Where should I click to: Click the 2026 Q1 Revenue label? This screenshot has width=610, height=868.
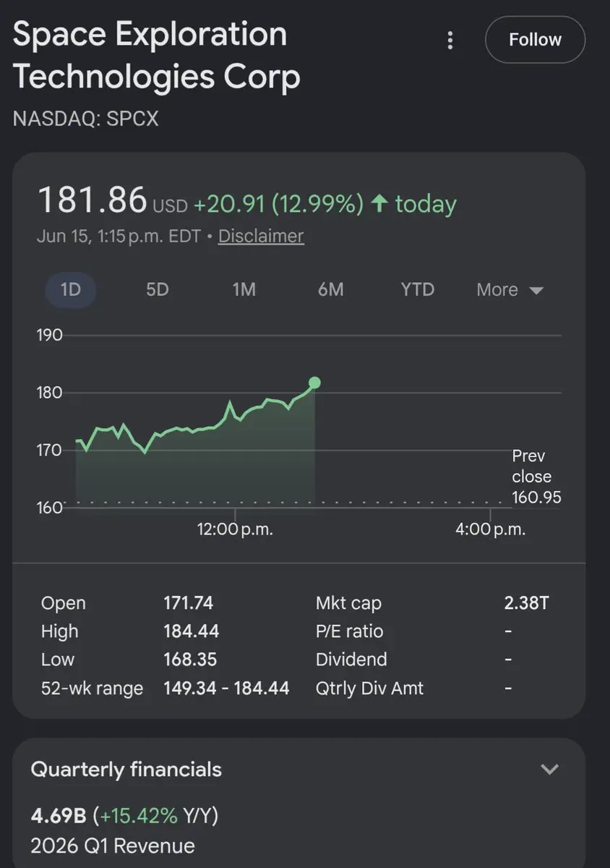113,846
